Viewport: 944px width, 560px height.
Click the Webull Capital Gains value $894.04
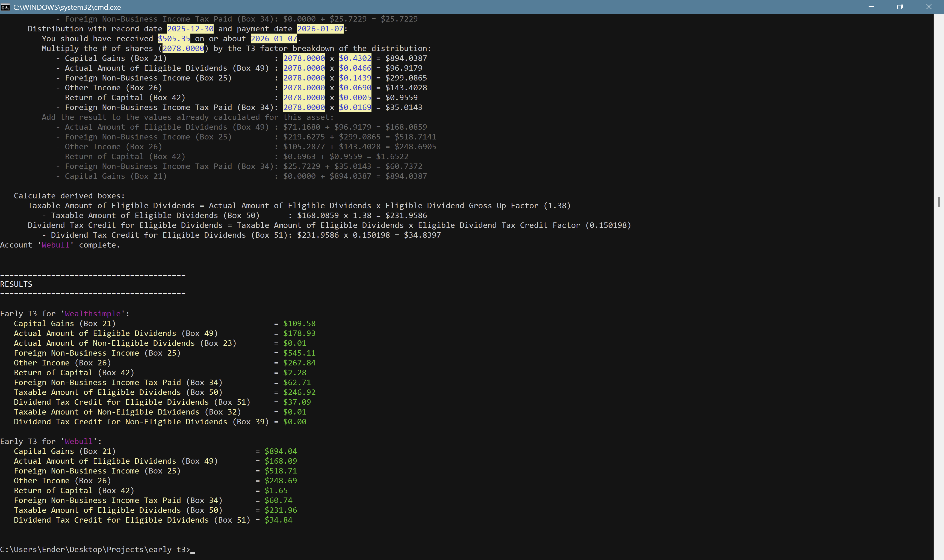coord(281,451)
